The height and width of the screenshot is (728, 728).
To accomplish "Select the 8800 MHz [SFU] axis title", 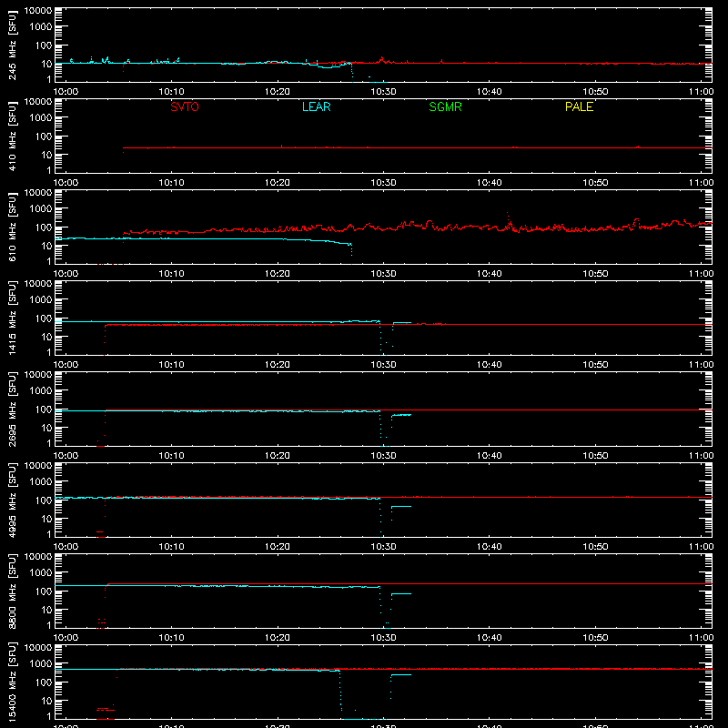I will point(13,591).
